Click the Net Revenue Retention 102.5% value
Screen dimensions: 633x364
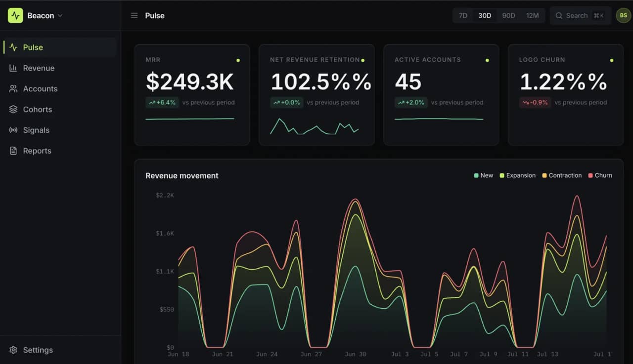321,82
